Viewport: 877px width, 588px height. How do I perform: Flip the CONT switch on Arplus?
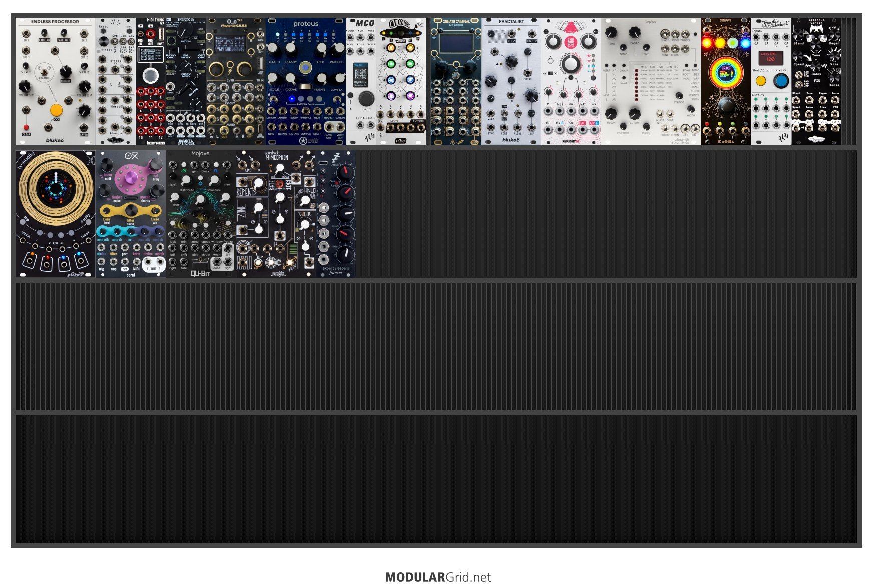[x=670, y=114]
